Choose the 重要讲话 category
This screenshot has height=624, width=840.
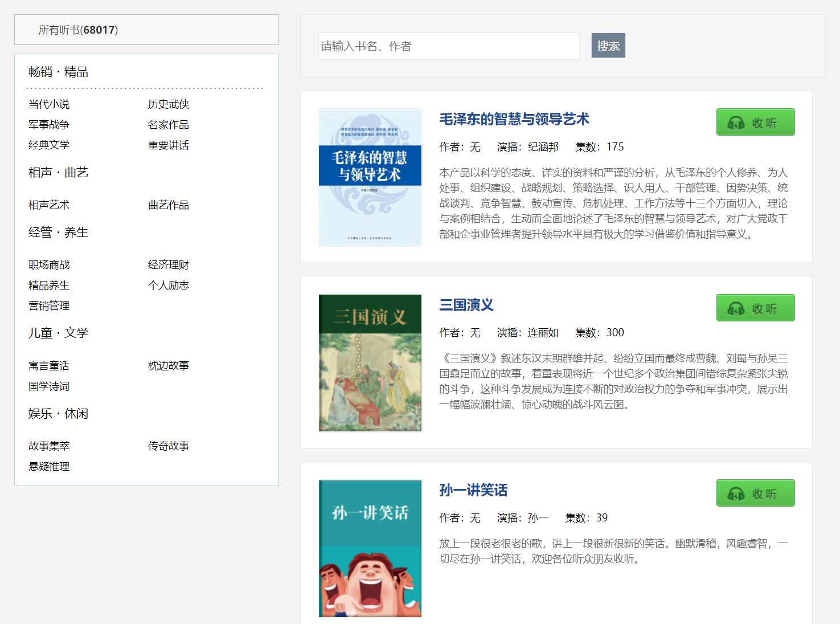pos(168,145)
